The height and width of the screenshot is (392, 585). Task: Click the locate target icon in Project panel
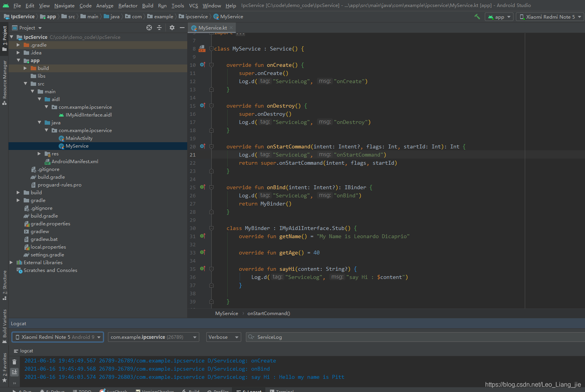[x=149, y=28]
